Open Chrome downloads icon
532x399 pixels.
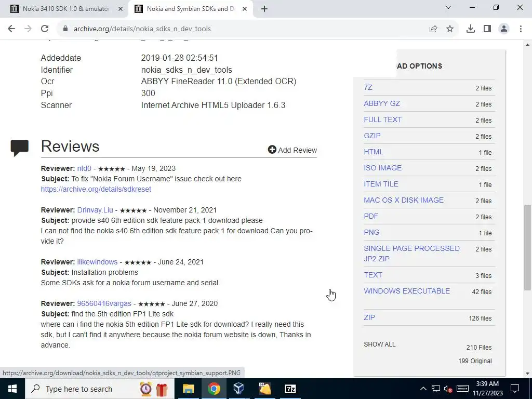tap(471, 29)
